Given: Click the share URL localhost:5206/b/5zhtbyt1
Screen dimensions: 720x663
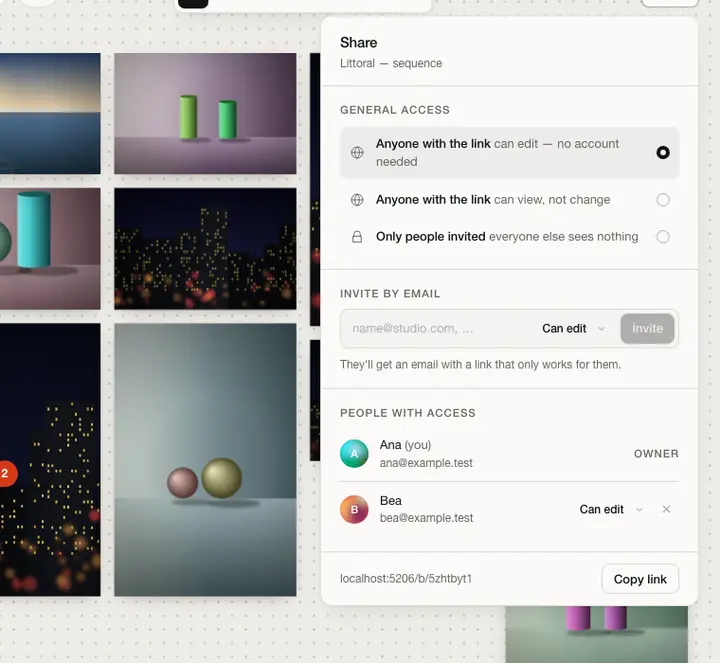Looking at the screenshot, I should coord(405,579).
